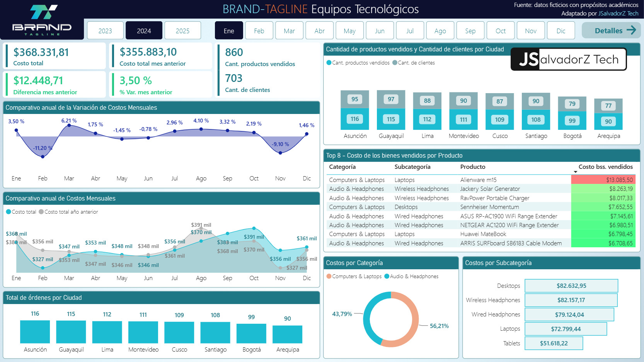Click the Costo total legend marker
Viewport: 644px width, 362px height.
pos(9,212)
